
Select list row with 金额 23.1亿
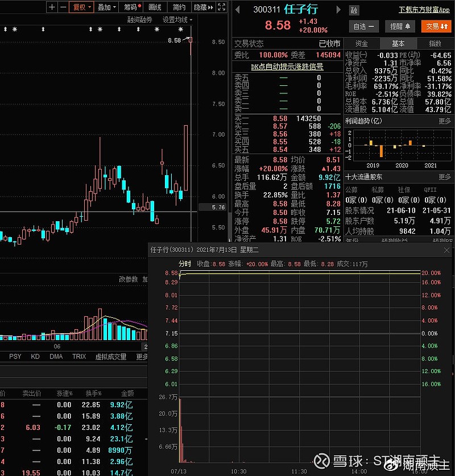click(74, 439)
